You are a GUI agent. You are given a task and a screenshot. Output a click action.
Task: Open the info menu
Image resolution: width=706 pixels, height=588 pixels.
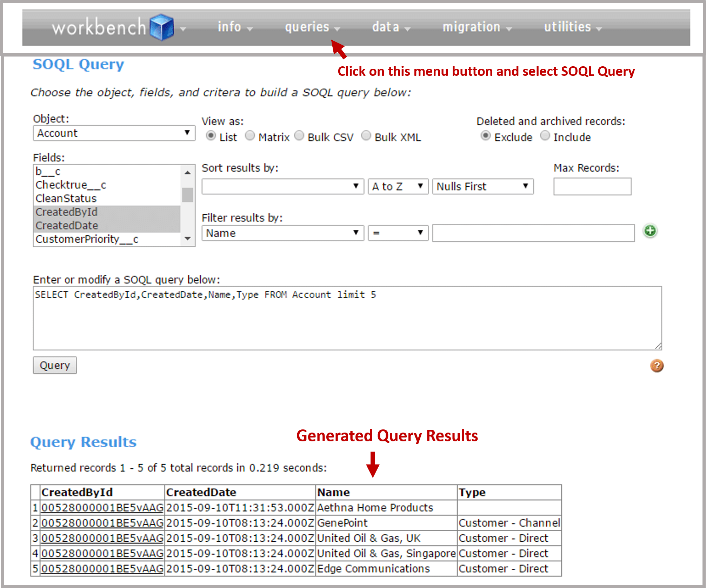coord(235,27)
